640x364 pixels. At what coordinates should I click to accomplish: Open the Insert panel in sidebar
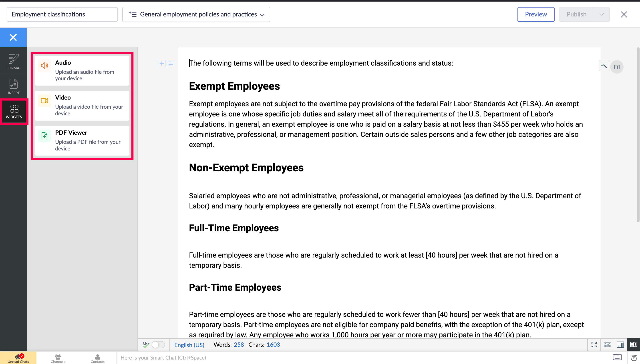point(14,86)
